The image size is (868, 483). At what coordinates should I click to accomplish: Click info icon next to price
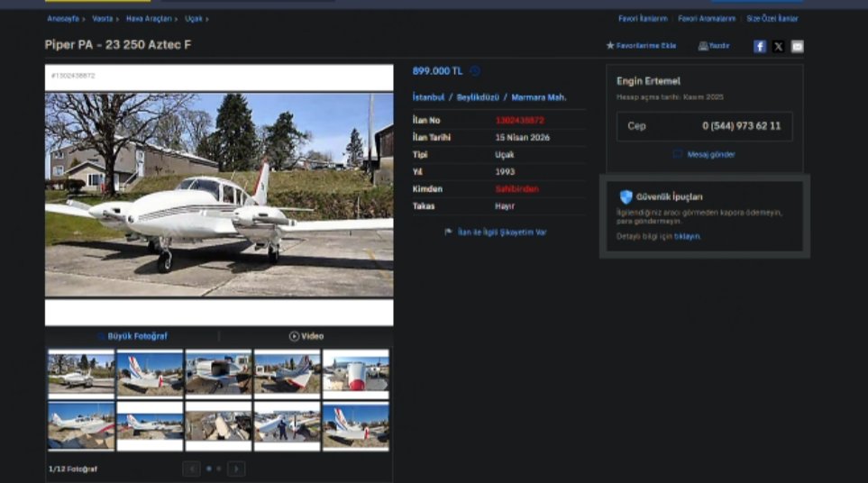475,71
